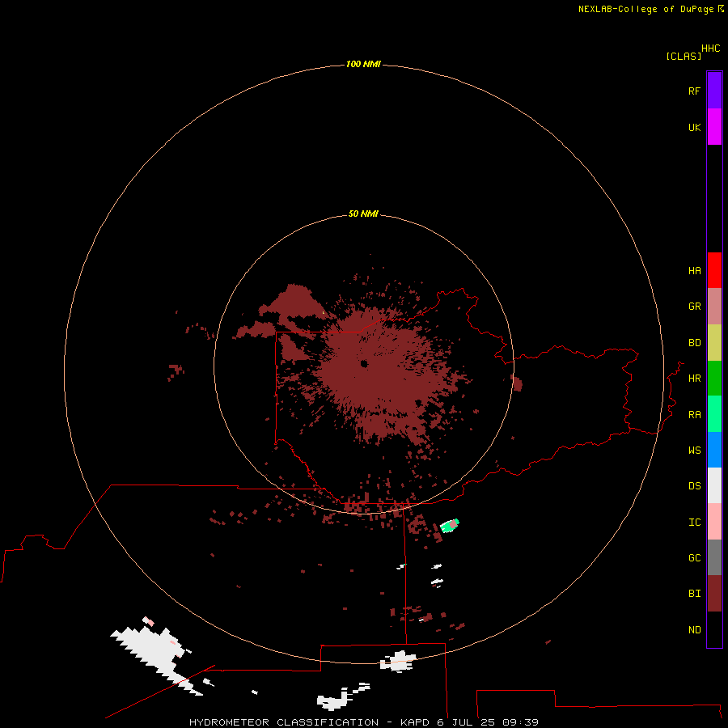The height and width of the screenshot is (728, 728).
Task: Click the DS white legend swatch
Action: coord(714,485)
